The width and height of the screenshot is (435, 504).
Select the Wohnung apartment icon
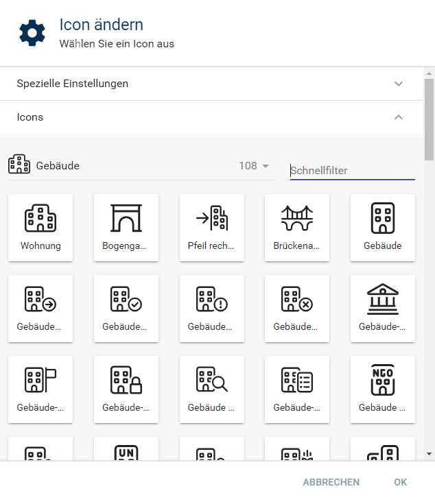(x=40, y=227)
